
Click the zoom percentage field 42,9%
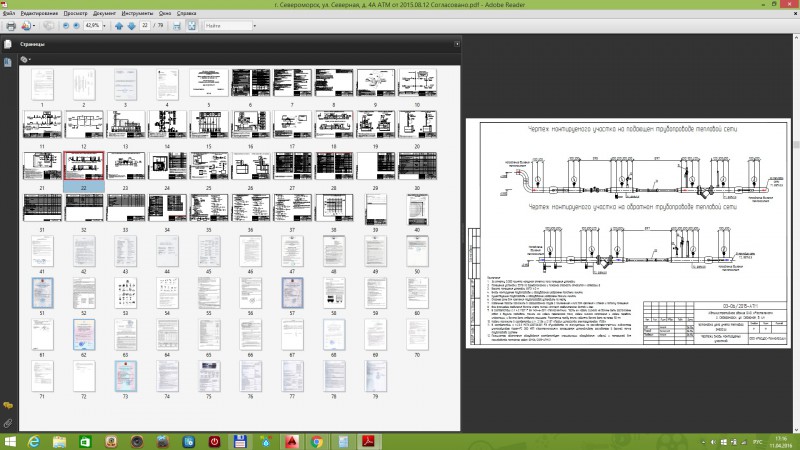click(x=92, y=26)
